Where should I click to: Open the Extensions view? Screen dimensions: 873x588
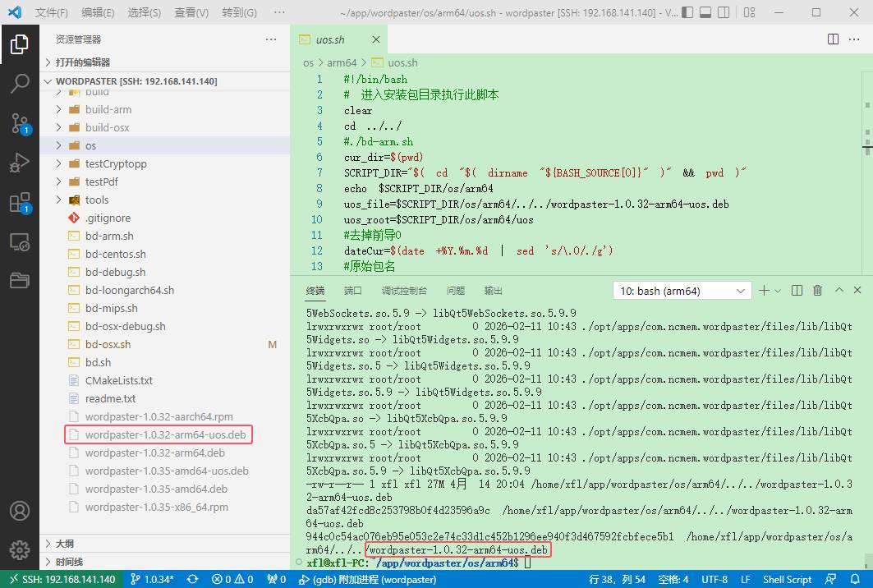pos(20,203)
